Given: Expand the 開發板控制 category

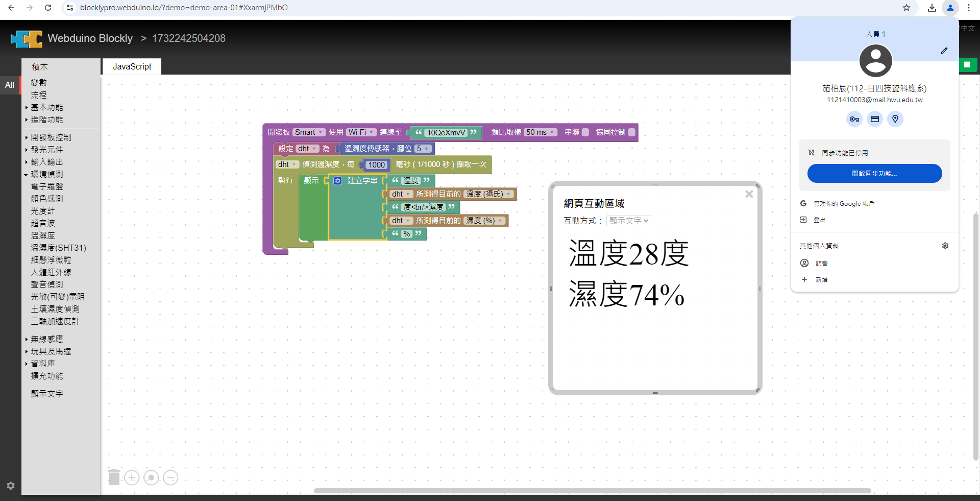Looking at the screenshot, I should [51, 137].
